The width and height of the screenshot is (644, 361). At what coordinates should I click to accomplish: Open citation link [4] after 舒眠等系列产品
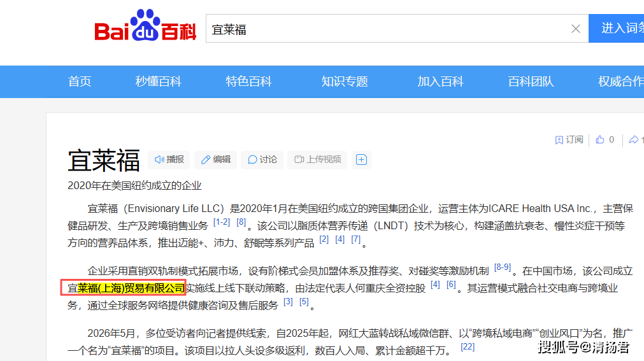point(340,239)
